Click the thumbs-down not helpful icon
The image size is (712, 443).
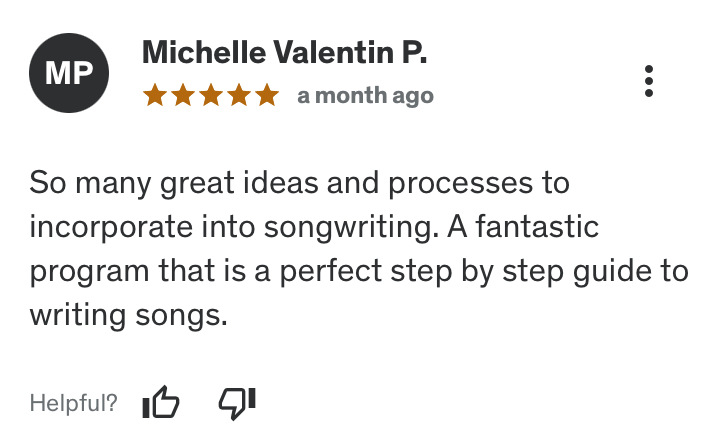click(x=237, y=402)
